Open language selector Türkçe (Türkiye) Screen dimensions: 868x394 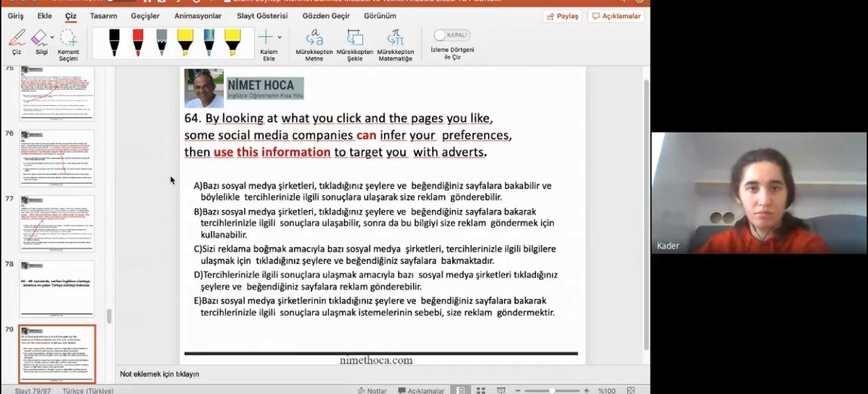click(x=88, y=391)
